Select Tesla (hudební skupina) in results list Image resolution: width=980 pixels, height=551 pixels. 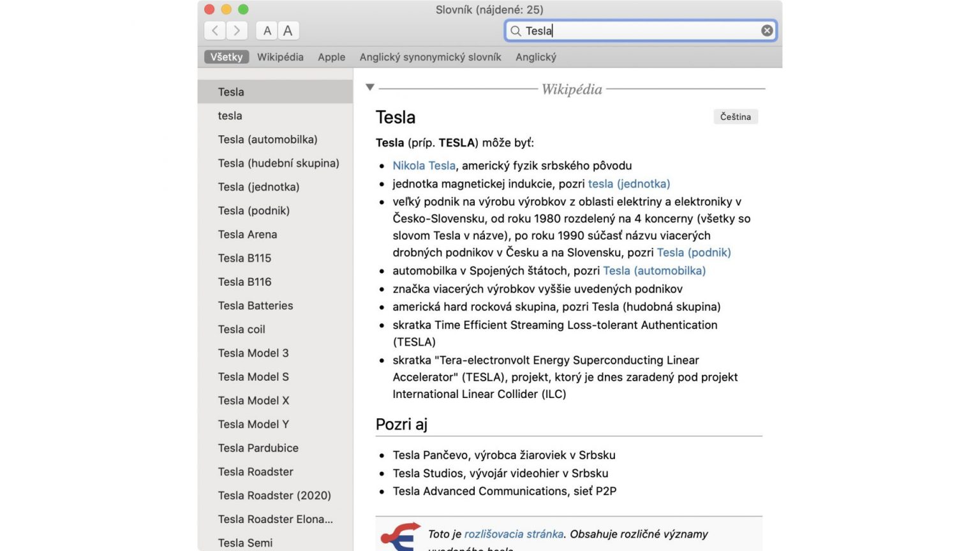coord(275,163)
